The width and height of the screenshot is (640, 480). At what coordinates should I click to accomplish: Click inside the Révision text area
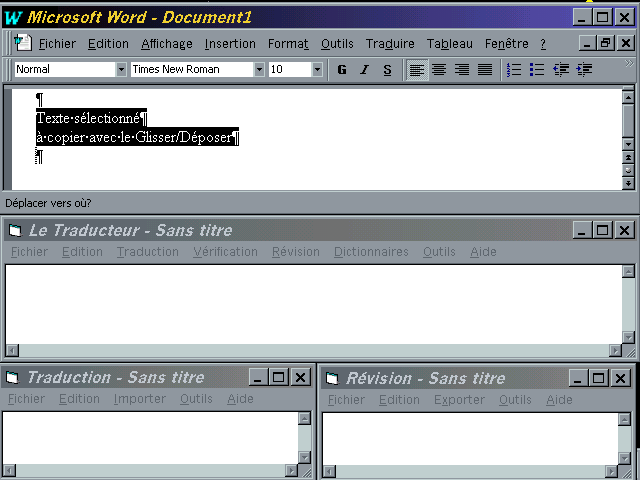click(x=470, y=438)
